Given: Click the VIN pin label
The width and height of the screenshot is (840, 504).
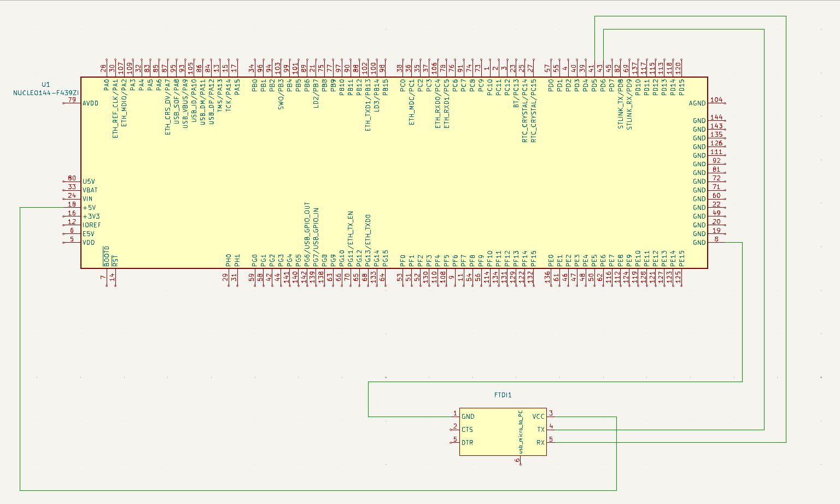Looking at the screenshot, I should point(87,199).
